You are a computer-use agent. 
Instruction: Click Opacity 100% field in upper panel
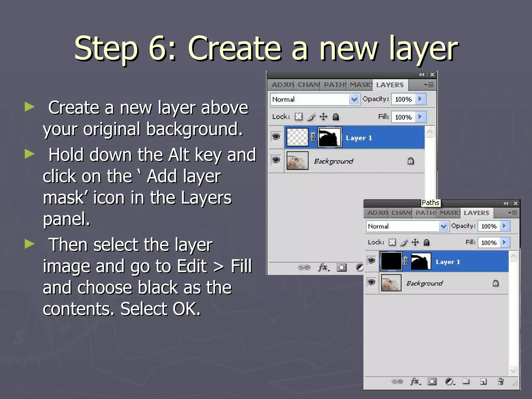point(403,99)
